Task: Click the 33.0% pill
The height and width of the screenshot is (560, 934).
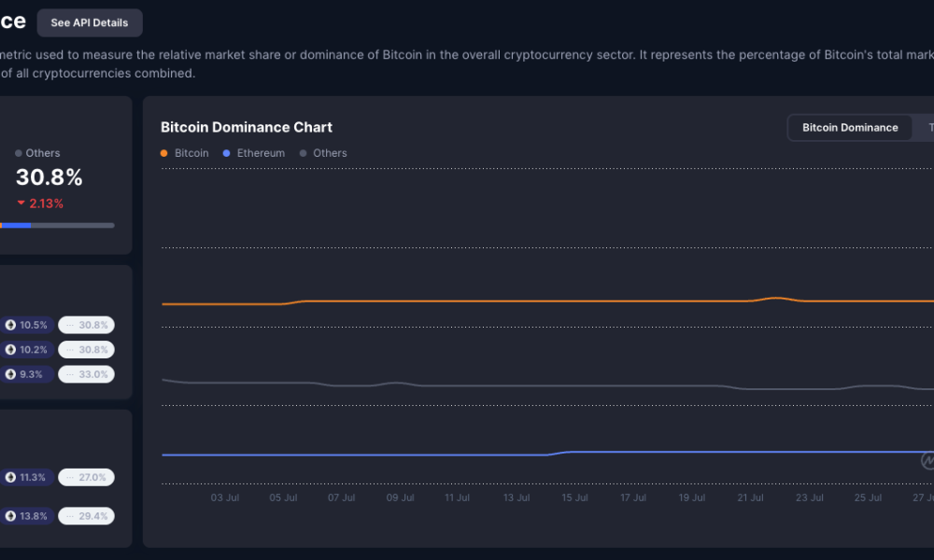Action: [x=86, y=374]
